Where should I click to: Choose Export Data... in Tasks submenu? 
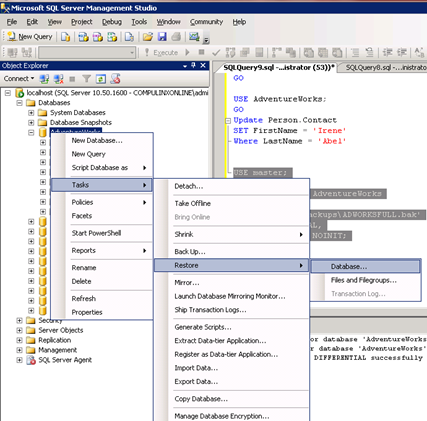coord(232,382)
